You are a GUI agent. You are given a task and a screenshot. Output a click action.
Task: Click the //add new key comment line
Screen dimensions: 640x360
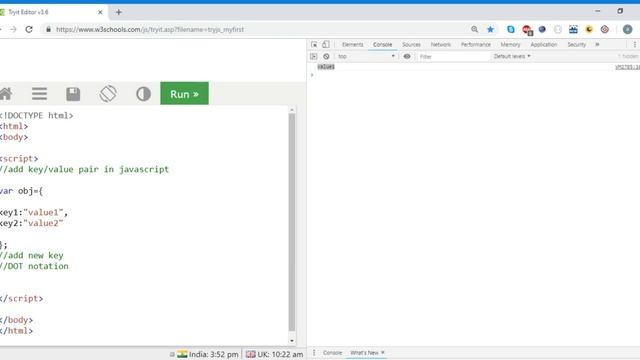pyautogui.click(x=31, y=256)
